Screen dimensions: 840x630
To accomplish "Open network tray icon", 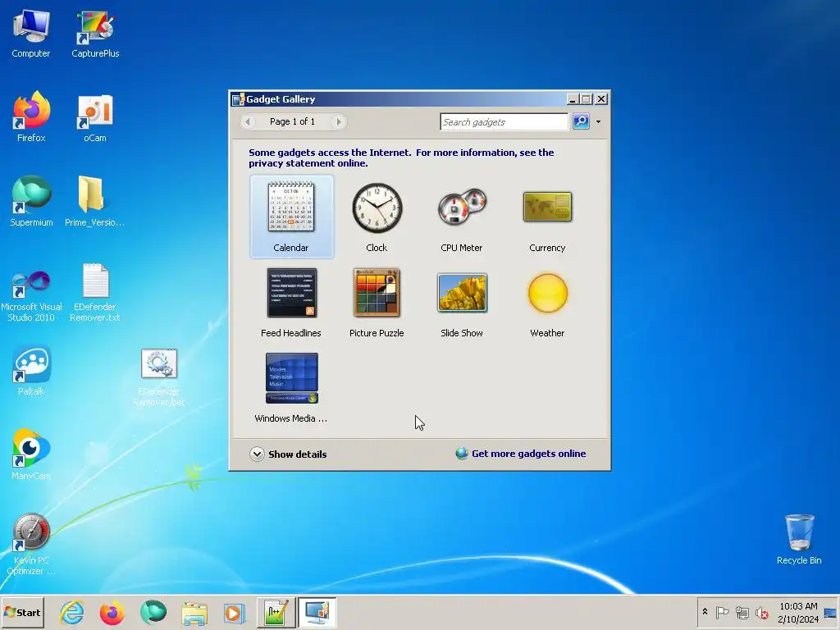I will click(x=742, y=612).
